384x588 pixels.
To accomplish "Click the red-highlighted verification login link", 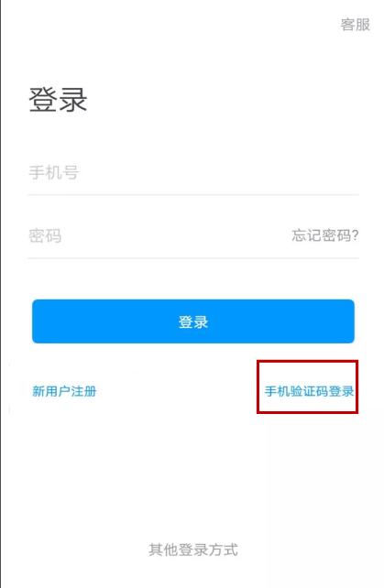I will pyautogui.click(x=309, y=391).
